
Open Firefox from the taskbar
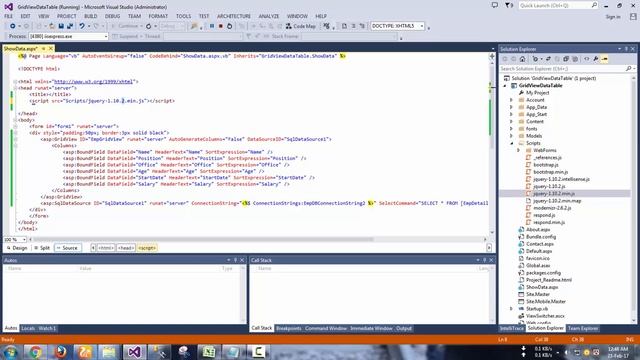tap(60, 352)
